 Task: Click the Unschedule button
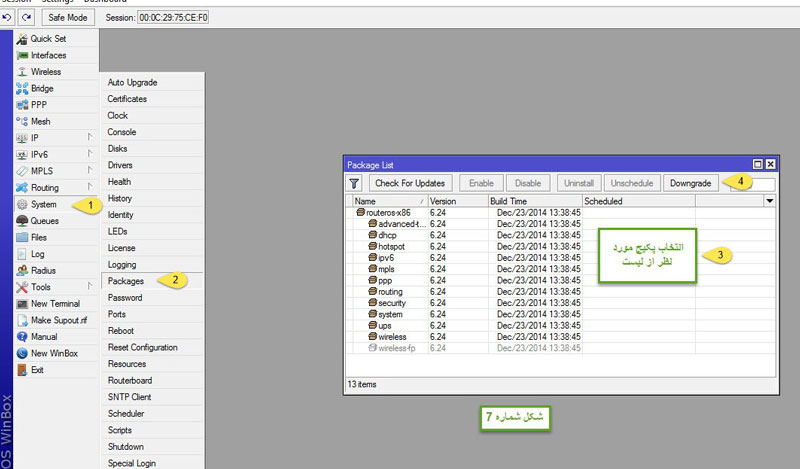pyautogui.click(x=632, y=183)
